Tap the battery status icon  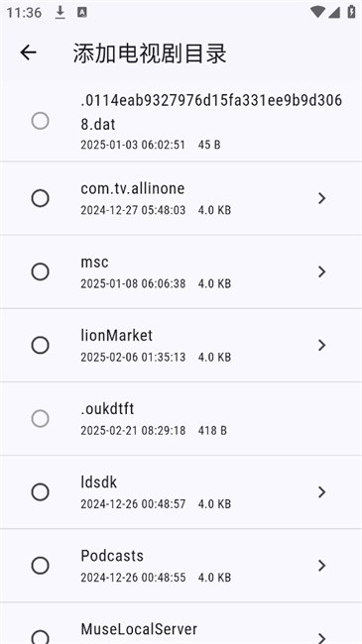pyautogui.click(x=351, y=12)
